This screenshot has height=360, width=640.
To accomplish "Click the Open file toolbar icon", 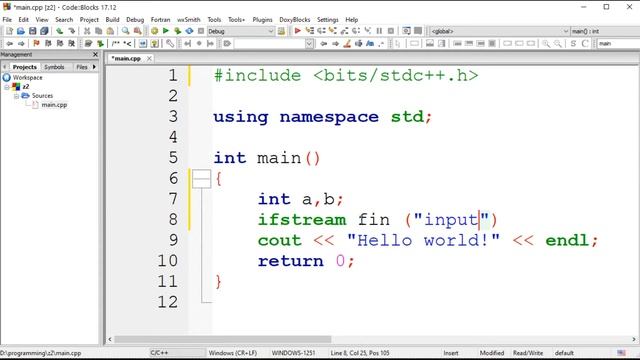I will (x=20, y=31).
